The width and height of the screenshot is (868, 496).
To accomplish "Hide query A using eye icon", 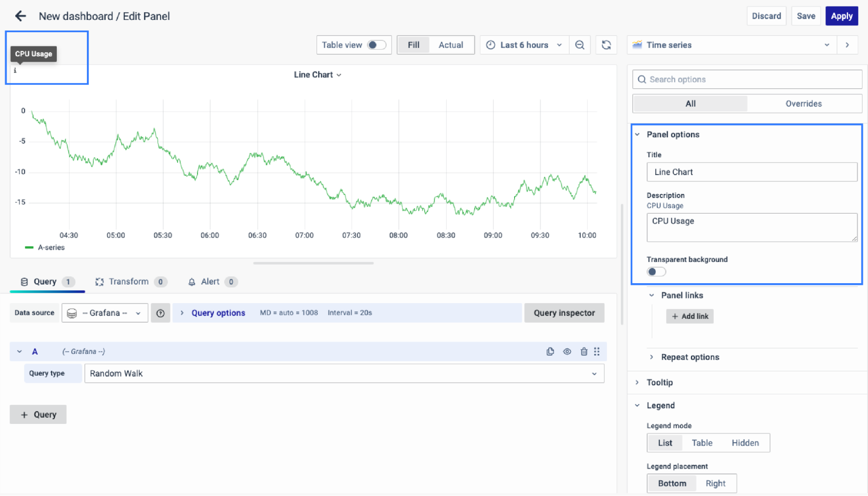I will [567, 351].
